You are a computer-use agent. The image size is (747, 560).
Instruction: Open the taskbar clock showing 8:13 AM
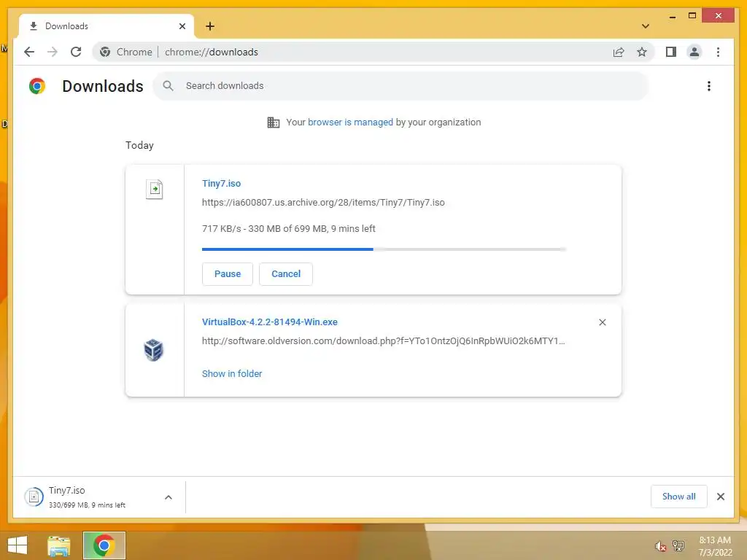pyautogui.click(x=715, y=546)
